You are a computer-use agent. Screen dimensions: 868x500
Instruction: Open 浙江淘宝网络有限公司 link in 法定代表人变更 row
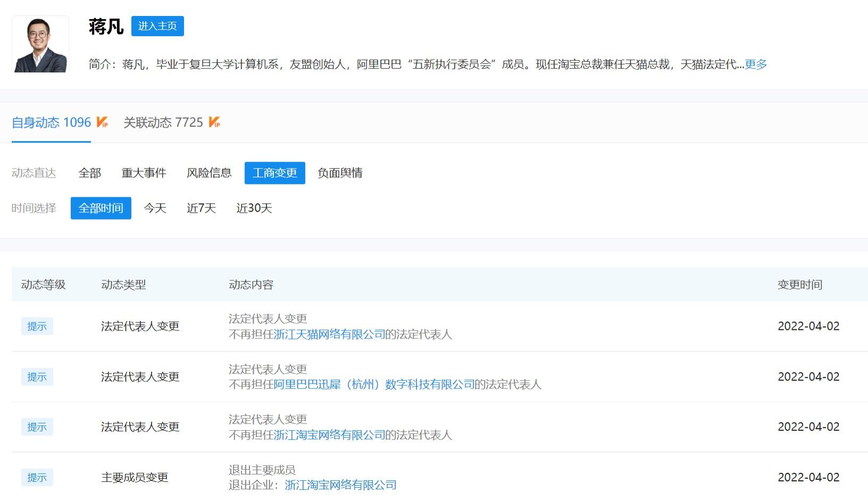click(329, 435)
